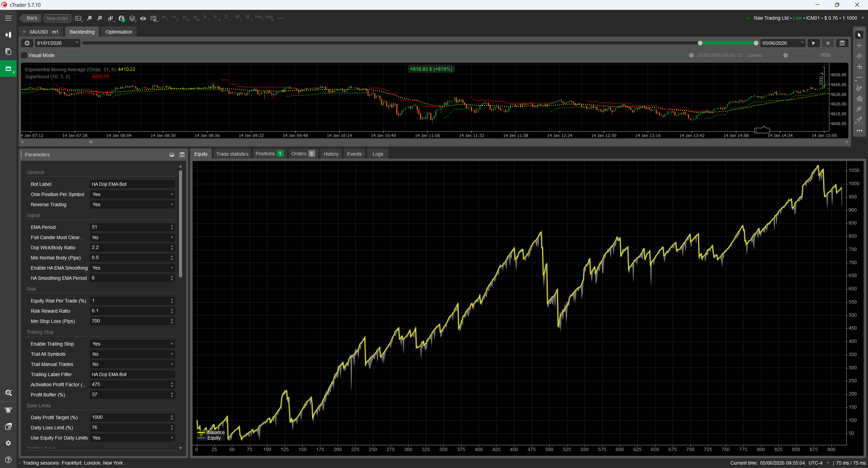Click the New order button
Viewport: 868px width, 468px height.
tap(57, 18)
